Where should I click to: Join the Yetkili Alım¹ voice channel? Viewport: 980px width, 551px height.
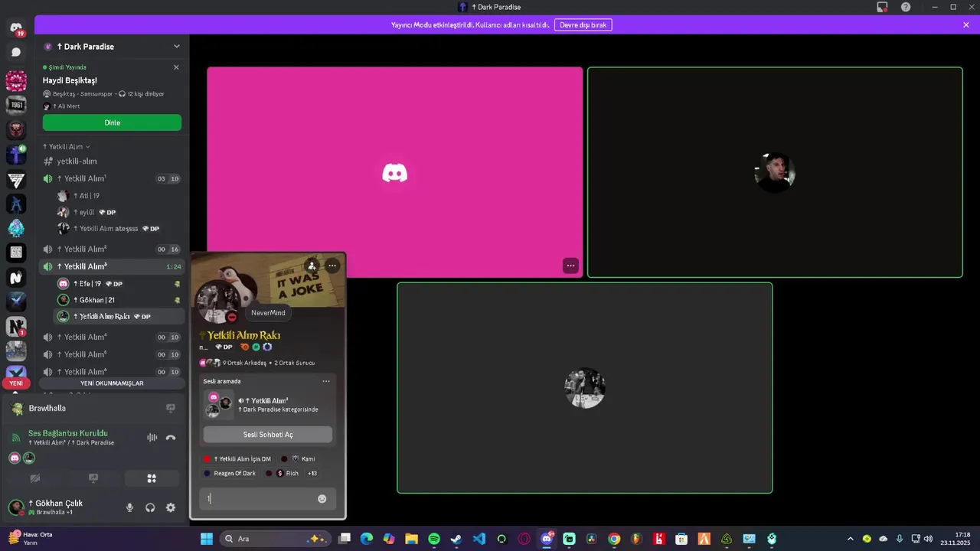click(112, 179)
